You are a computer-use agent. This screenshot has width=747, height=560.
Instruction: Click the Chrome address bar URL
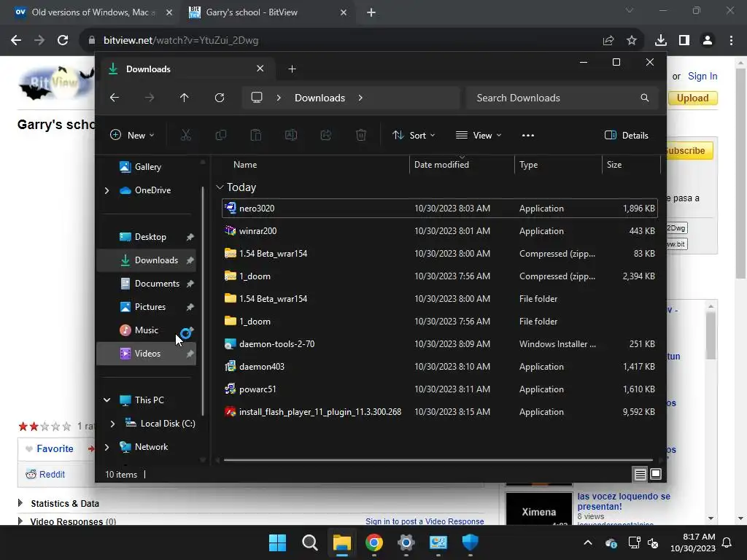[181, 41]
